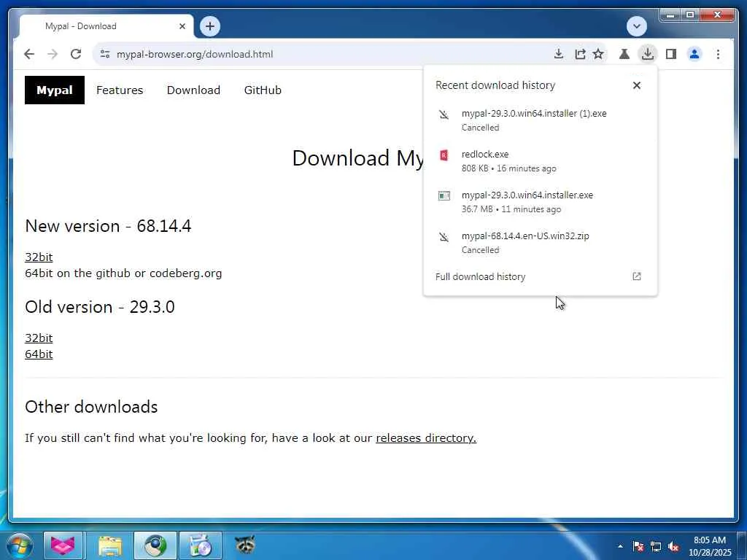Screen dimensions: 747x560
Task: Click the redlock.exe file icon
Action: tap(444, 155)
